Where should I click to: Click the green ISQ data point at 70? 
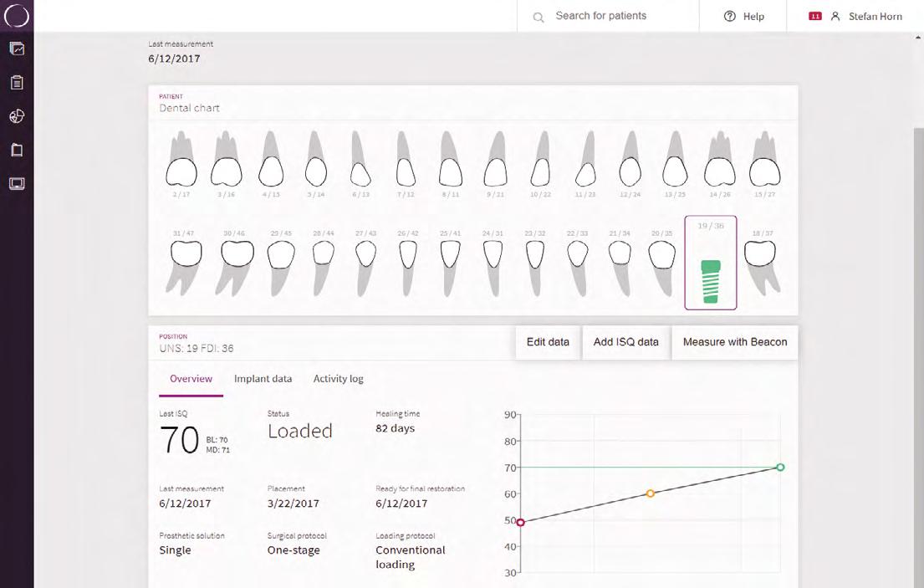pyautogui.click(x=780, y=468)
